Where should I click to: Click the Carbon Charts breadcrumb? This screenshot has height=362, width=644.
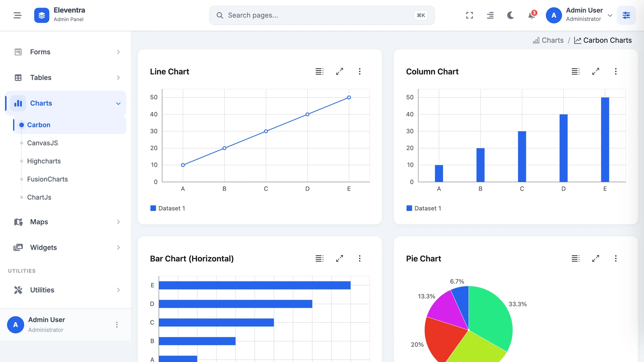pyautogui.click(x=603, y=40)
